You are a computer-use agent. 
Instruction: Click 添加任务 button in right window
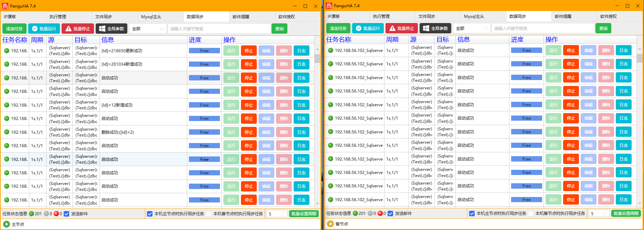point(338,28)
